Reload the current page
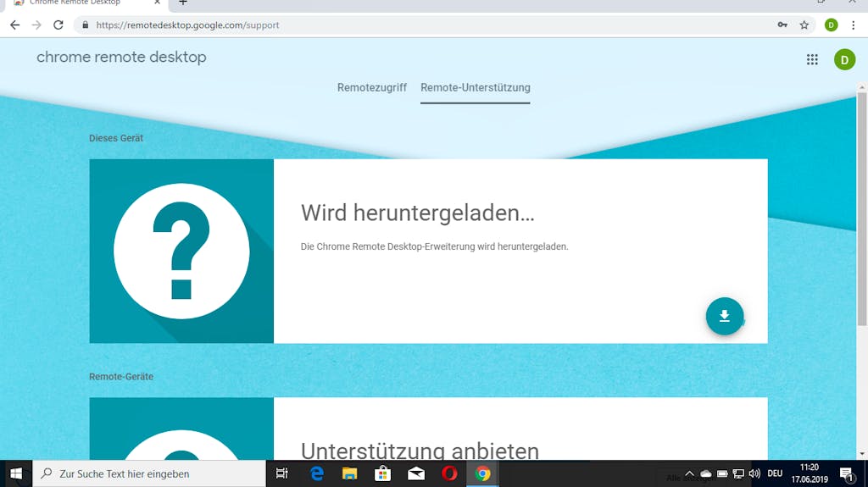The width and height of the screenshot is (868, 487). pyautogui.click(x=58, y=25)
